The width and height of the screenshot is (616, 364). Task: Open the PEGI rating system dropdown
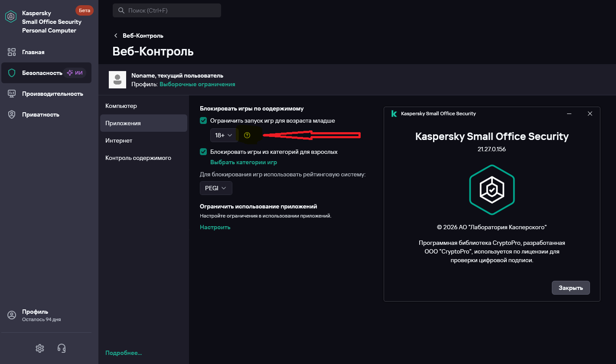(216, 188)
